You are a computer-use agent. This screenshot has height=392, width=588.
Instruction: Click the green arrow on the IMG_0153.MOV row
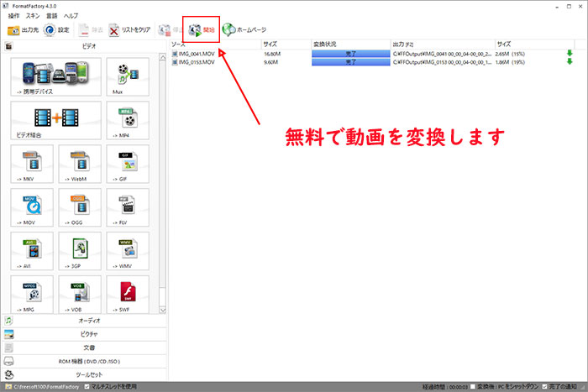pyautogui.click(x=570, y=62)
